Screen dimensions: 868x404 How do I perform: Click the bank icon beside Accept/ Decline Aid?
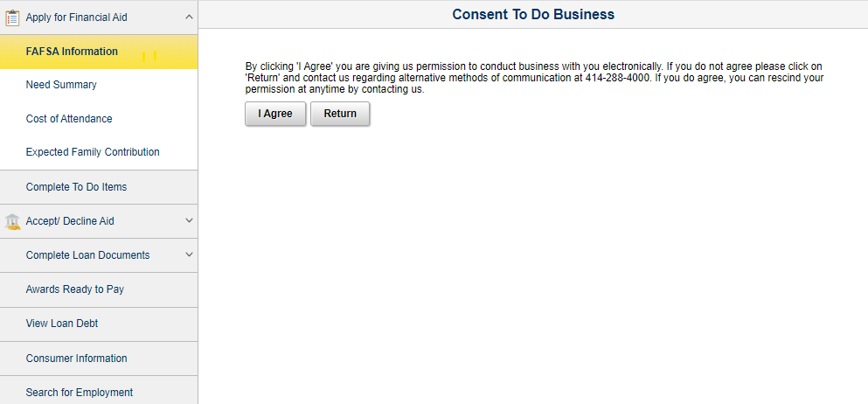pyautogui.click(x=12, y=221)
